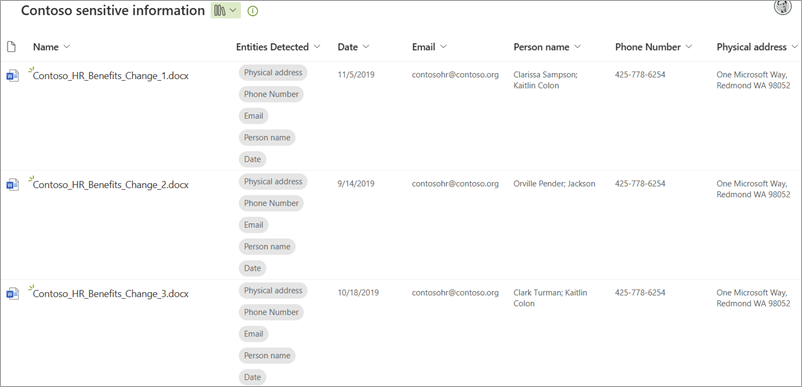
Task: Click Clarissa Sampson; Kaitlin Colon person cell
Action: click(x=545, y=80)
